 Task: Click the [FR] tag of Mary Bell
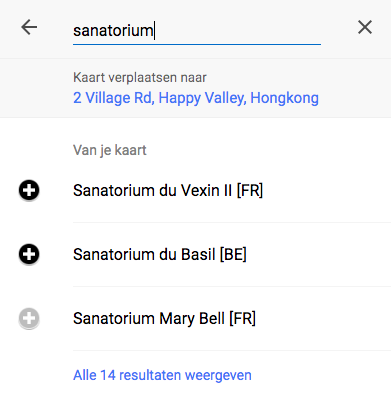tap(242, 319)
